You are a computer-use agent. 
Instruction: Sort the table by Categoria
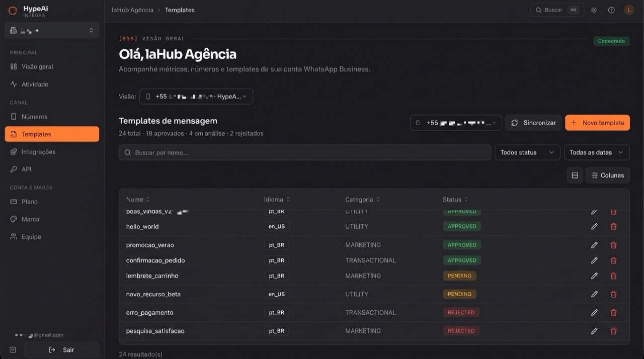pyautogui.click(x=362, y=200)
